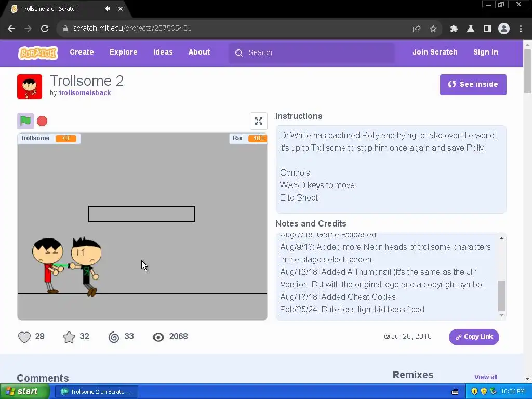Click the Comments heading
532x399 pixels.
click(x=43, y=378)
